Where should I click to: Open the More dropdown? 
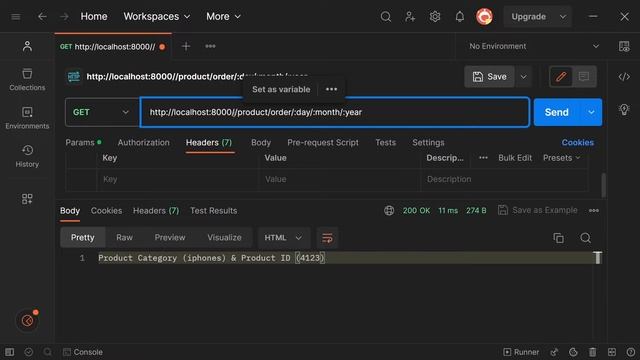(x=223, y=17)
